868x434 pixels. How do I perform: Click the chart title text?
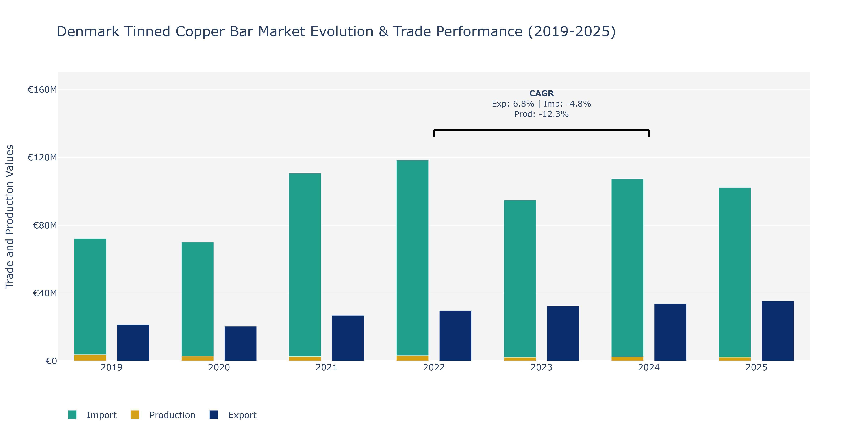[336, 32]
